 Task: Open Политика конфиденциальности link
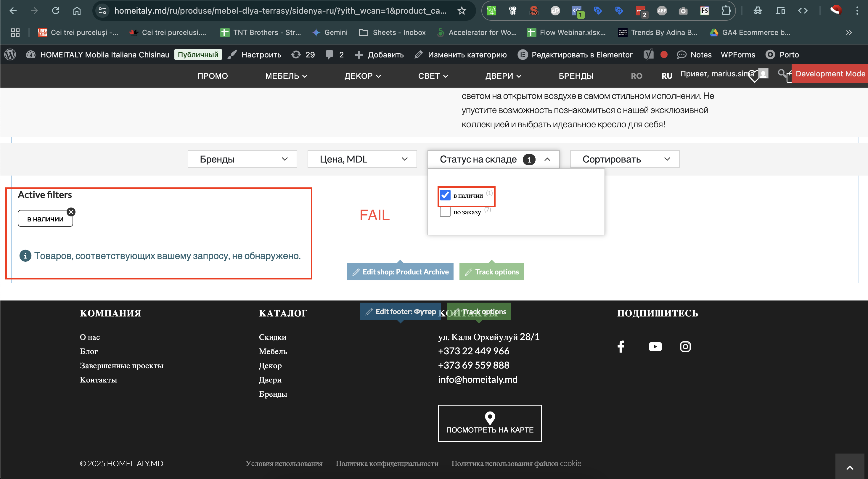[x=387, y=464]
